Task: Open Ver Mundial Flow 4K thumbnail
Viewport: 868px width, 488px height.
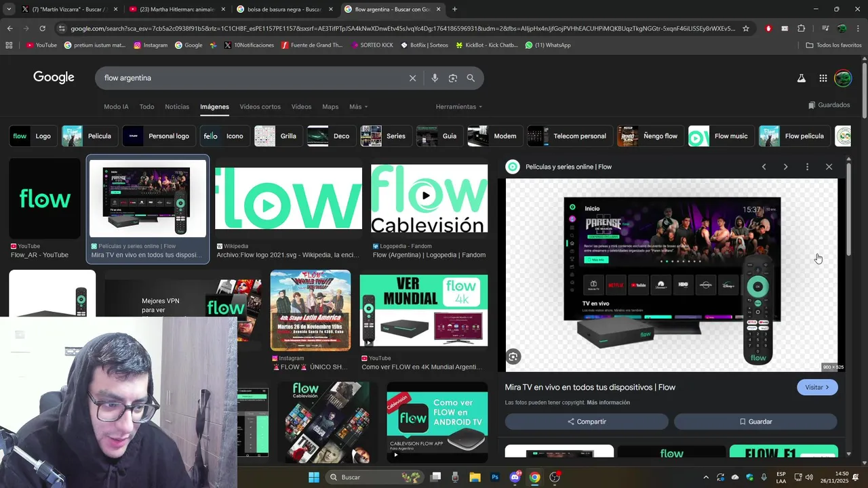Action: pos(424,310)
